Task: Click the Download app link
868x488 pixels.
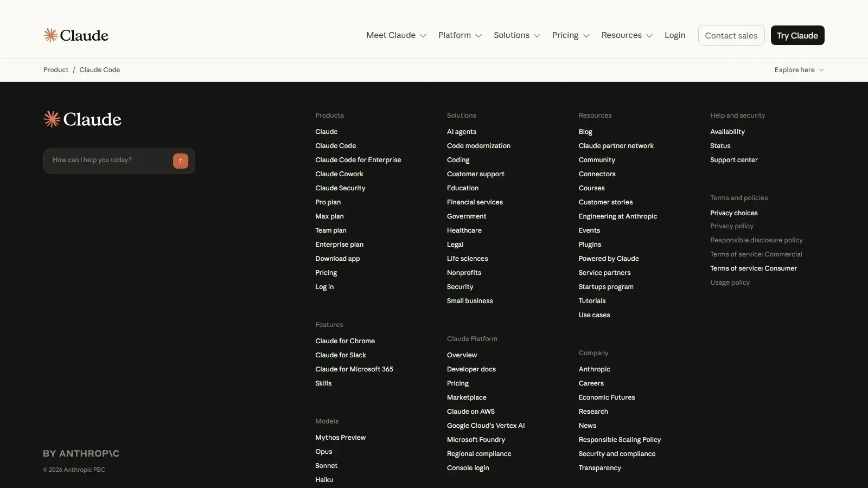Action: (x=337, y=259)
